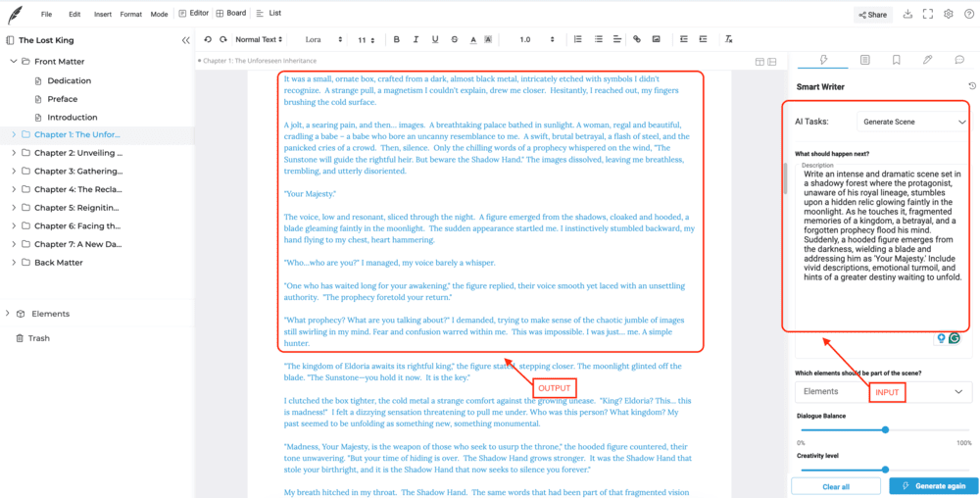Switch to the comments panel tab

(959, 60)
